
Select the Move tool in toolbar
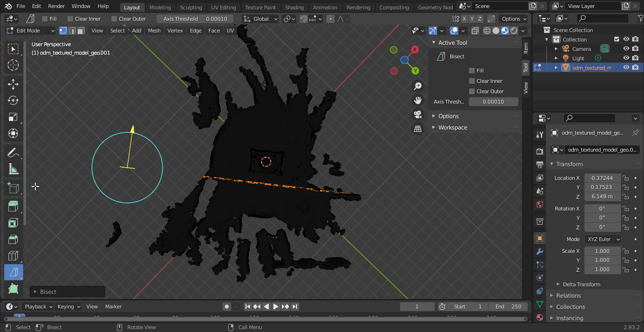[13, 84]
